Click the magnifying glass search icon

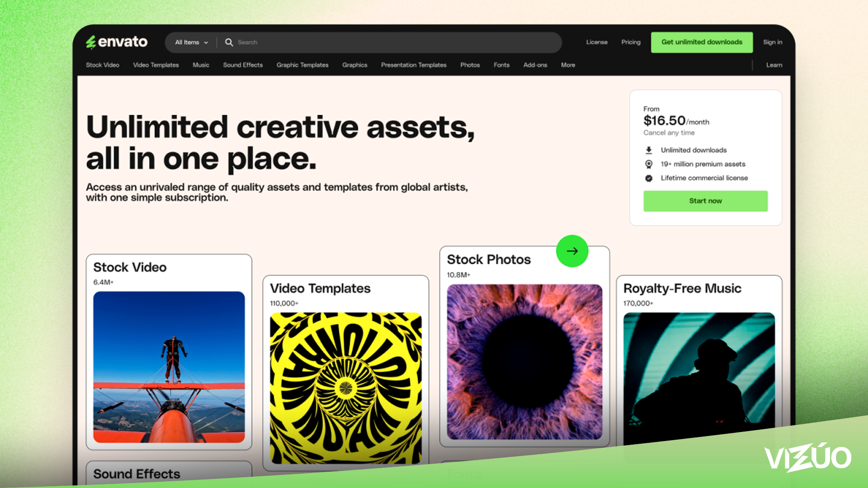pos(229,42)
